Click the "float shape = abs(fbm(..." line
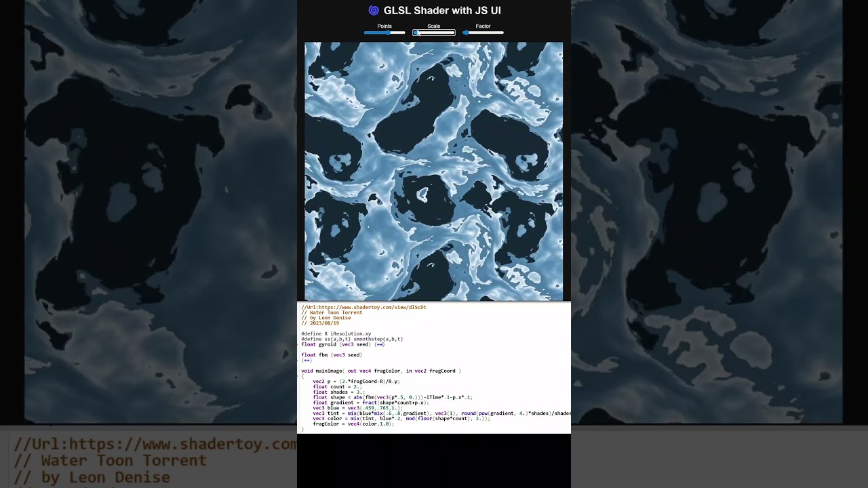The height and width of the screenshot is (488, 868). [393, 397]
